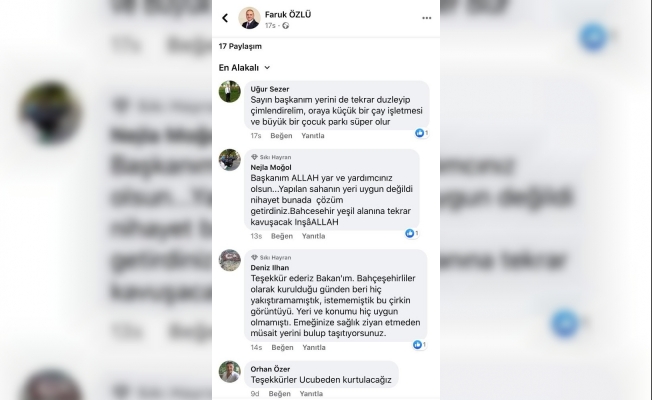Click the globe privacy icon under Faruk ÖZLÜ
Viewport: 652px width, 400px height.
pos(286,26)
